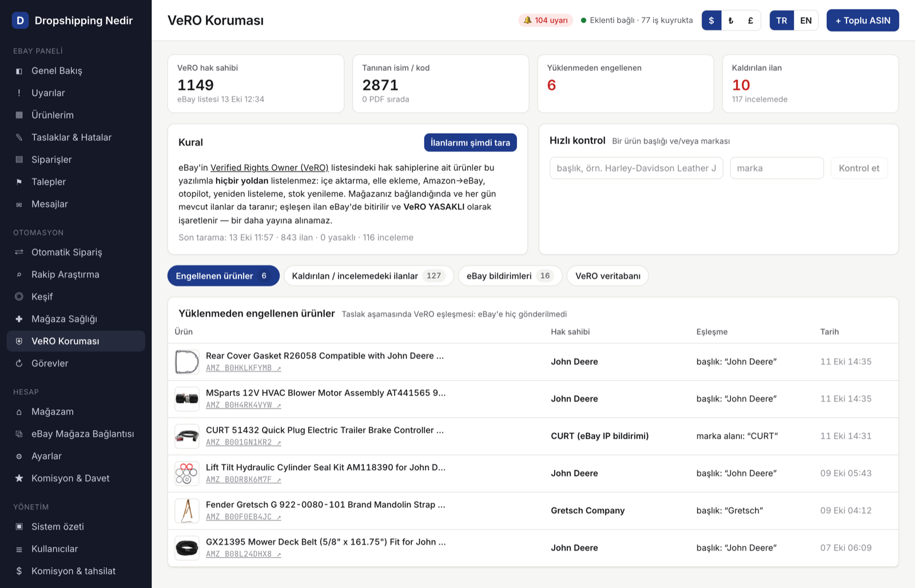Viewport: 915px width, 588px height.
Task: Click the marka input field
Action: coord(777,168)
